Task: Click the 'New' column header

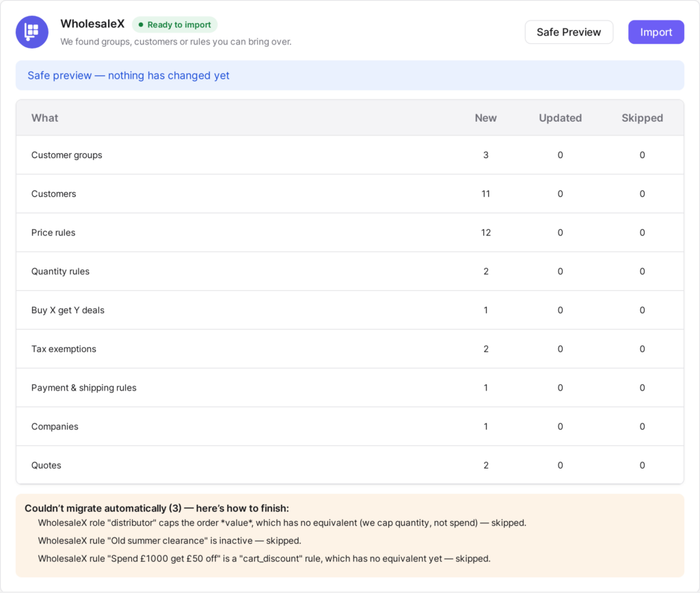Action: pos(486,118)
